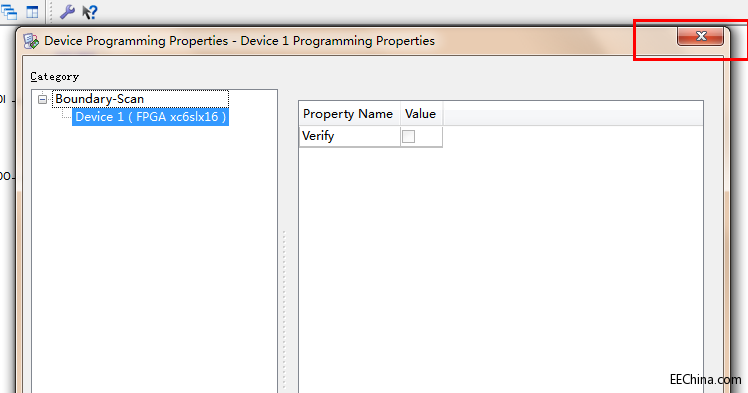
Task: Click the tile windows toolbar icon
Action: tap(32, 12)
